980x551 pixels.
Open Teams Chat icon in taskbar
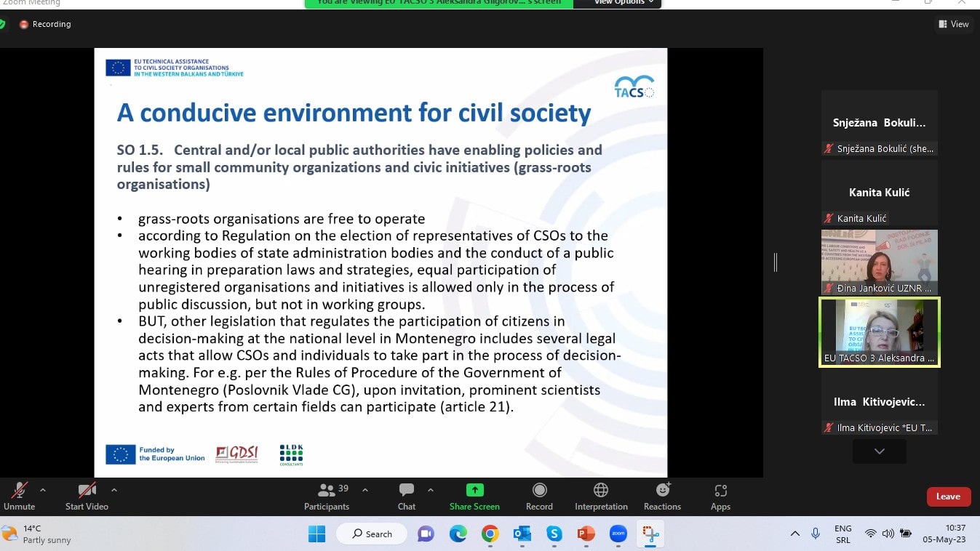426,534
